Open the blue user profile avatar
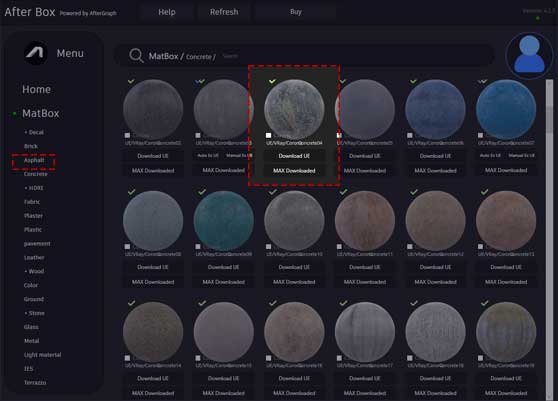 tap(529, 55)
